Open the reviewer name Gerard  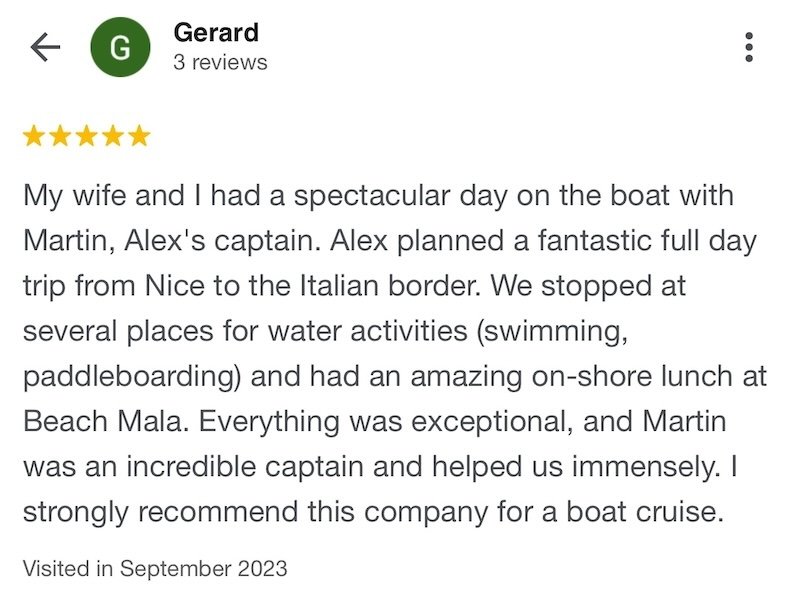tap(216, 31)
